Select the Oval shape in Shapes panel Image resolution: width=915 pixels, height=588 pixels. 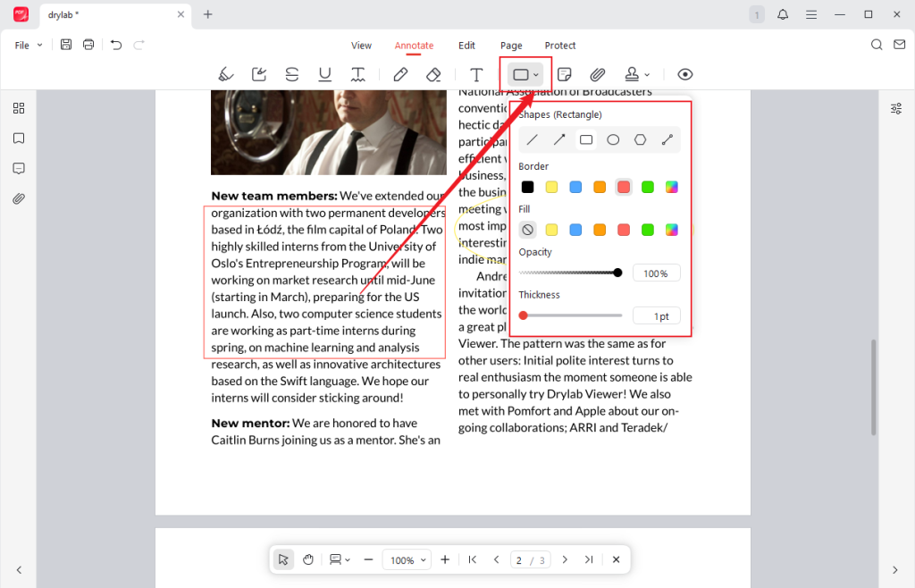[x=613, y=139]
